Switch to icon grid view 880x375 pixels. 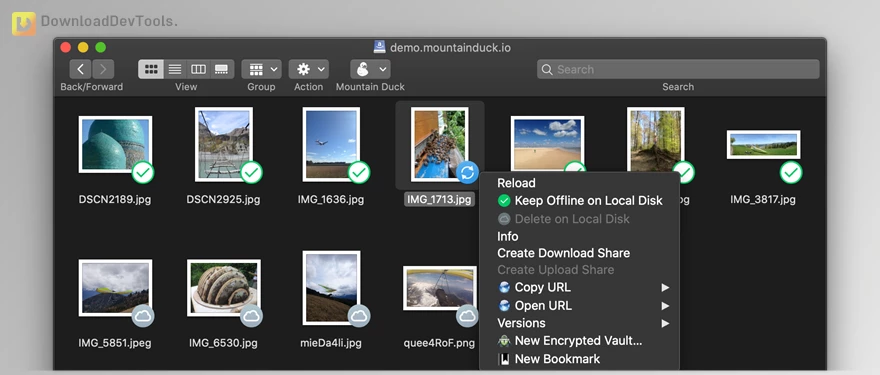[150, 69]
